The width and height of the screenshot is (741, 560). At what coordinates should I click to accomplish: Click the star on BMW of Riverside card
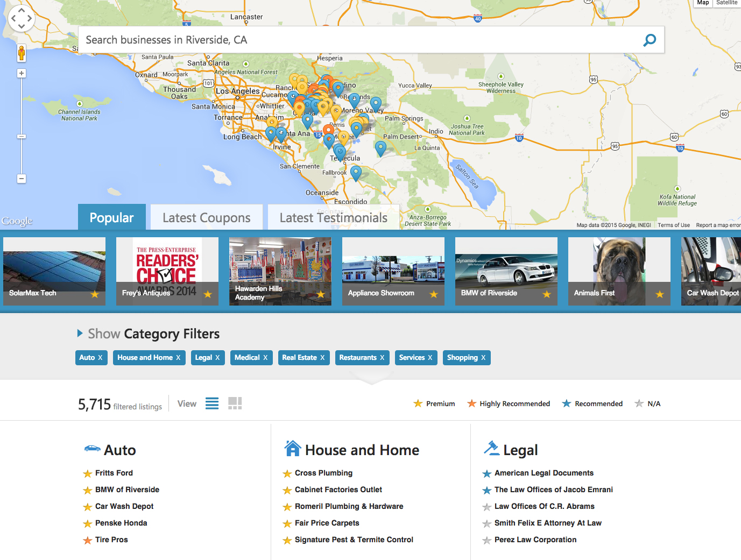tap(547, 294)
